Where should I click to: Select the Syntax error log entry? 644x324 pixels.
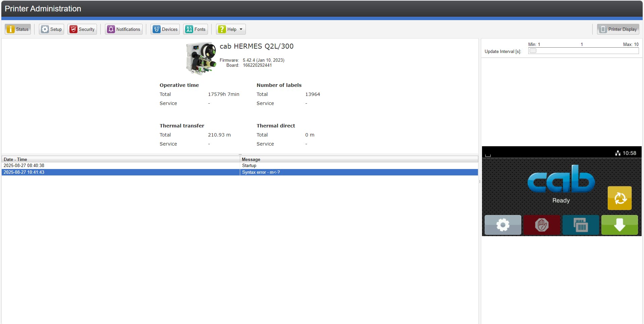click(240, 172)
